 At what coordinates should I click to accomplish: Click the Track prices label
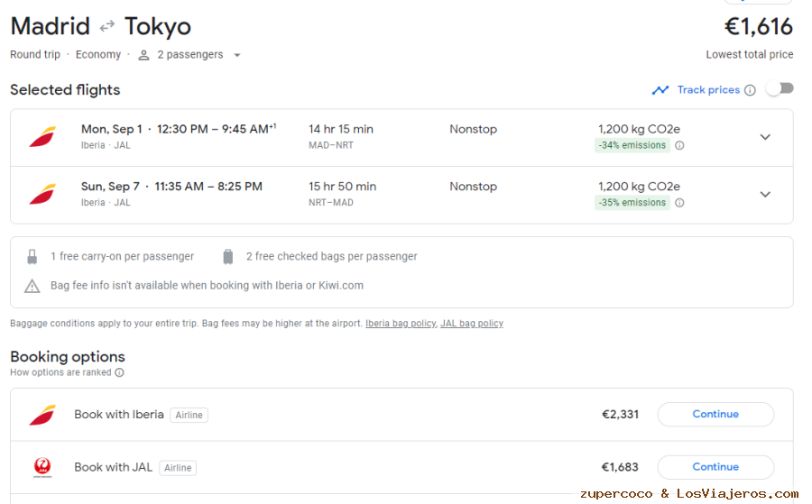click(x=708, y=90)
